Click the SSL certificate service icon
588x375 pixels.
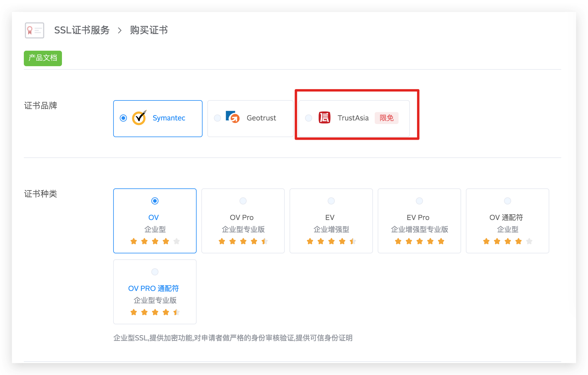coord(35,30)
